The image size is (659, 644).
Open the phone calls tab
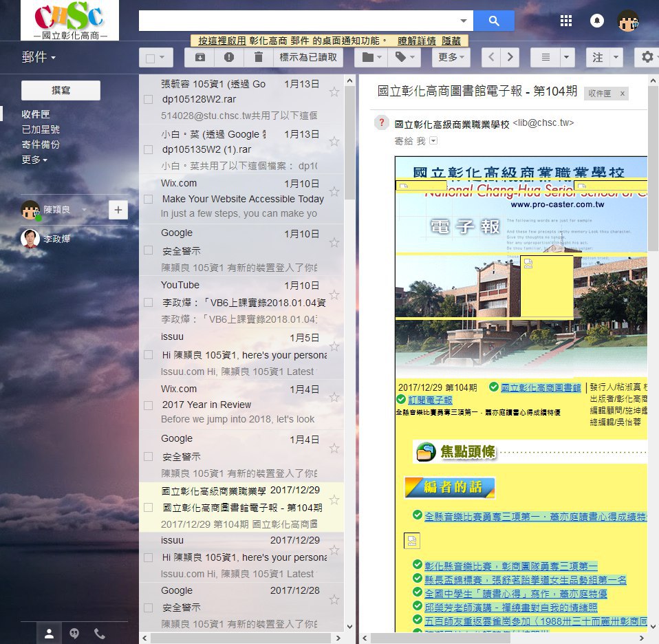coord(100,634)
